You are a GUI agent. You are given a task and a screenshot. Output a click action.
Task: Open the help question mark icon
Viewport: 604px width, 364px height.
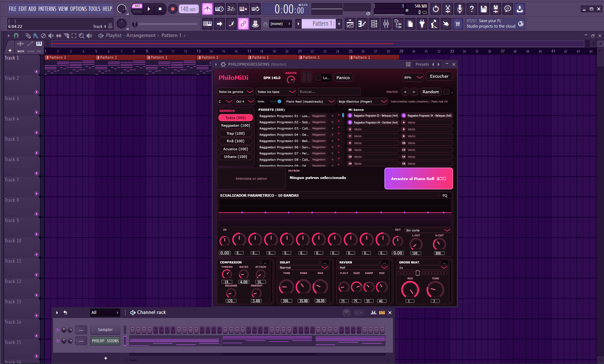point(472,9)
